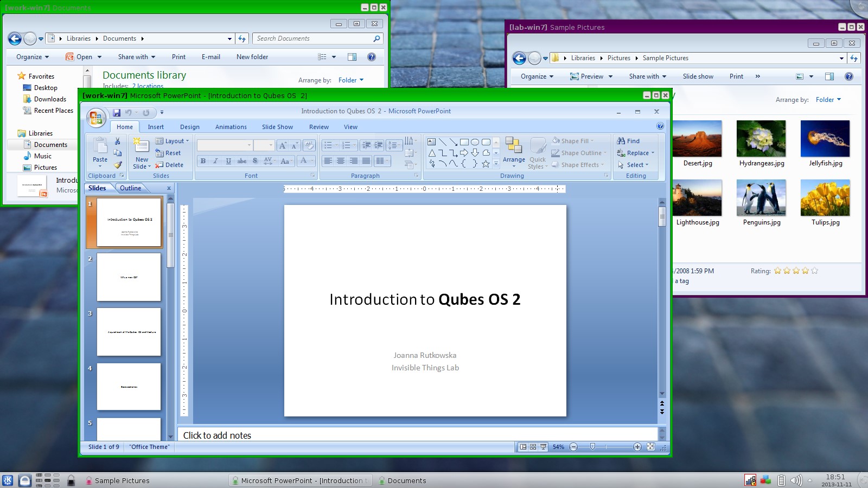This screenshot has height=488, width=868.
Task: Toggle Bold formatting in the Font group
Action: coord(202,161)
